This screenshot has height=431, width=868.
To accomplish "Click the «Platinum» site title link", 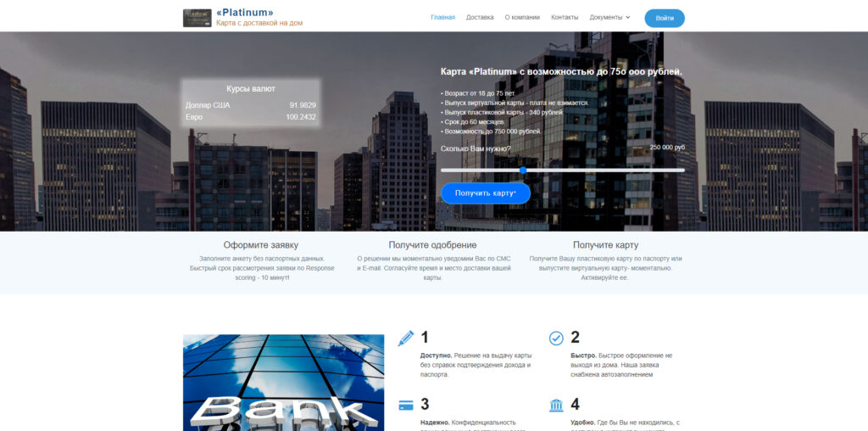I will pyautogui.click(x=245, y=12).
